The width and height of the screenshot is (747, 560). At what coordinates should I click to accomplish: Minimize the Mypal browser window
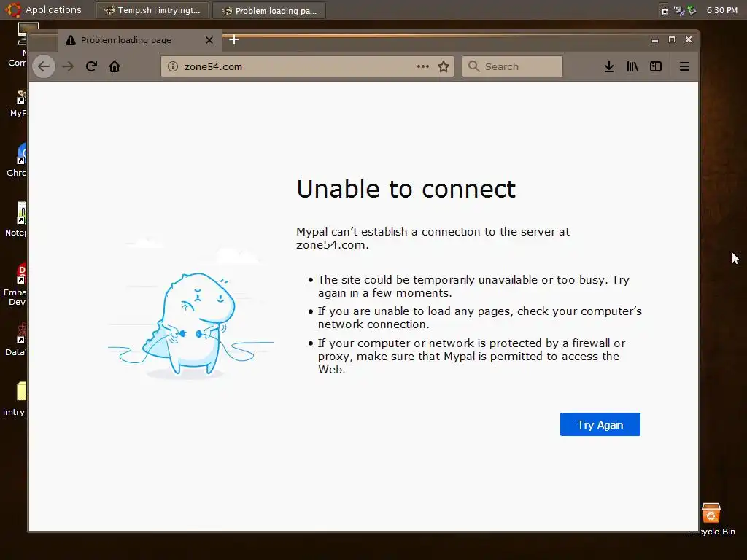[655, 40]
